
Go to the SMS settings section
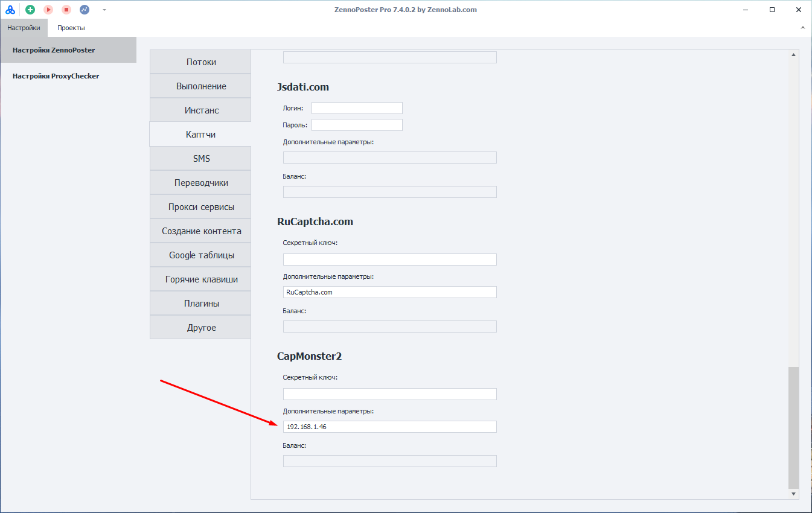click(x=201, y=159)
